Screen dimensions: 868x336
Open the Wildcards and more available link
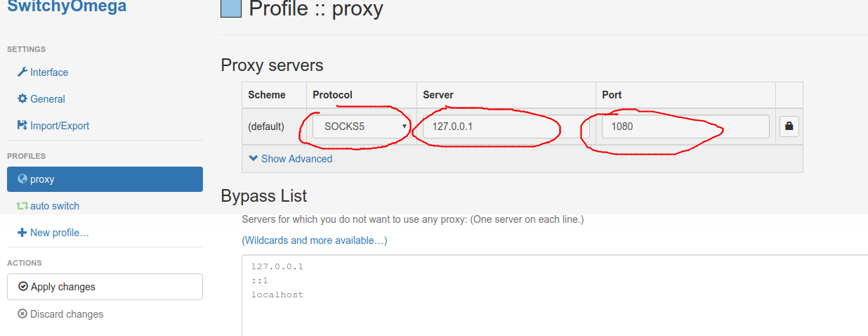click(315, 240)
